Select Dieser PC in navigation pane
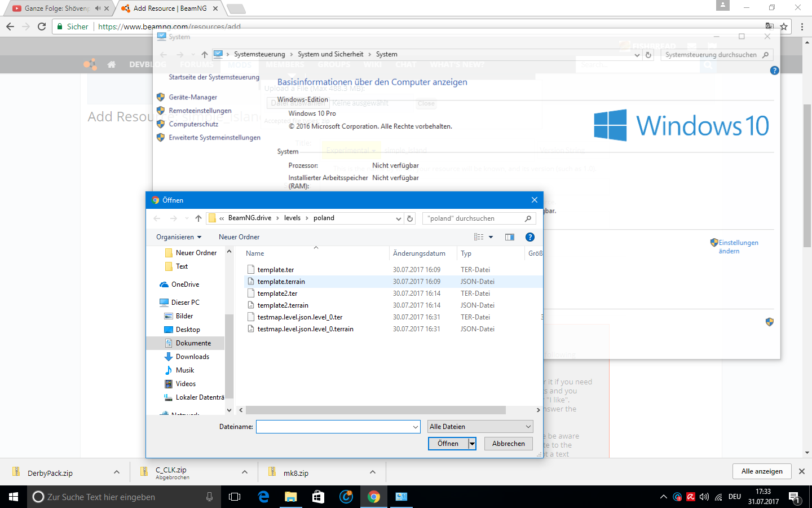The height and width of the screenshot is (508, 812). tap(185, 303)
